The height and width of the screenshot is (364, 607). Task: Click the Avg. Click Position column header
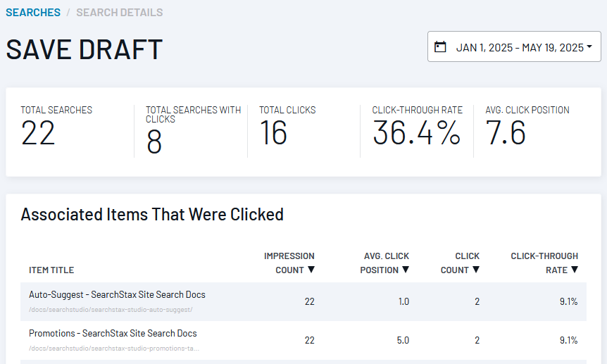coord(384,263)
